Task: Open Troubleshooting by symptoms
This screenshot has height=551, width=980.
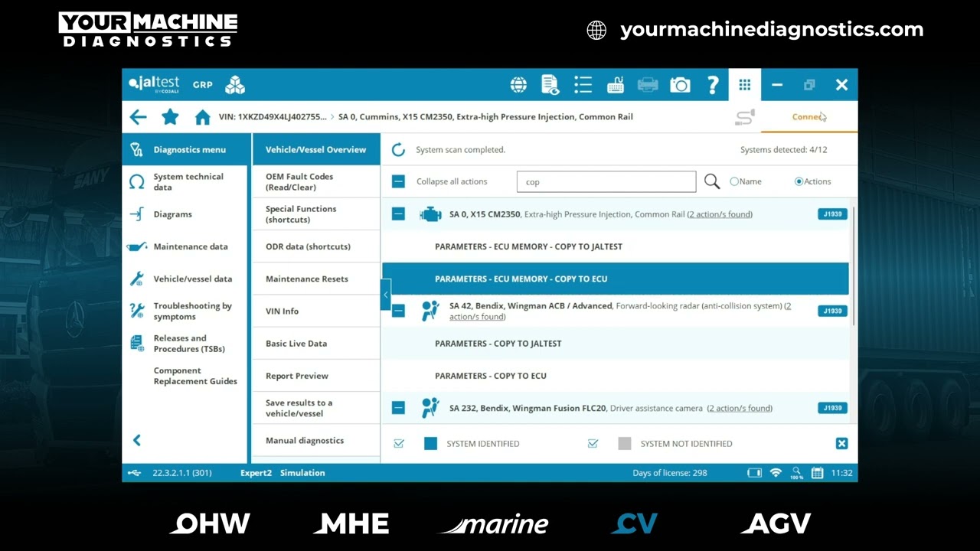Action: click(x=185, y=311)
